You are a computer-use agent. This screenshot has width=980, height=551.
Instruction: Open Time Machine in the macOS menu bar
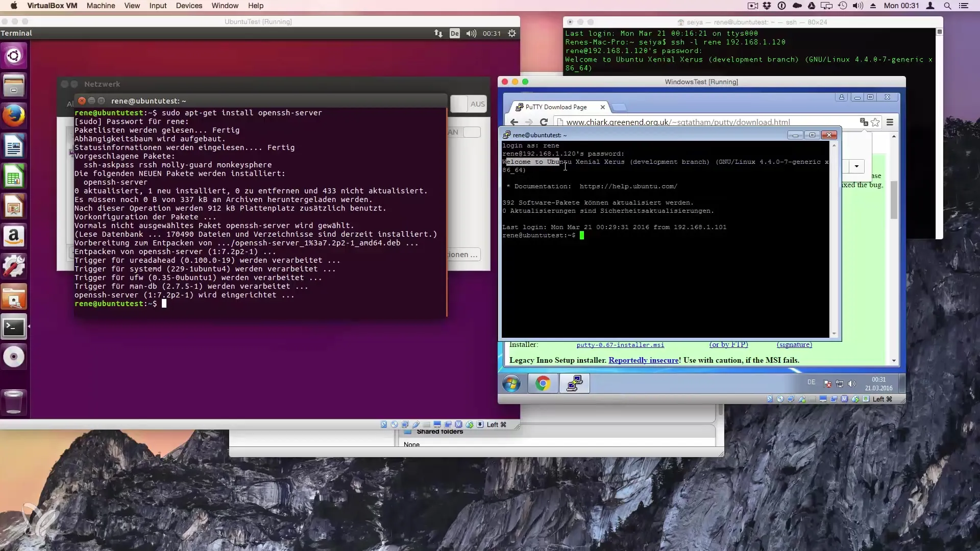(x=842, y=6)
